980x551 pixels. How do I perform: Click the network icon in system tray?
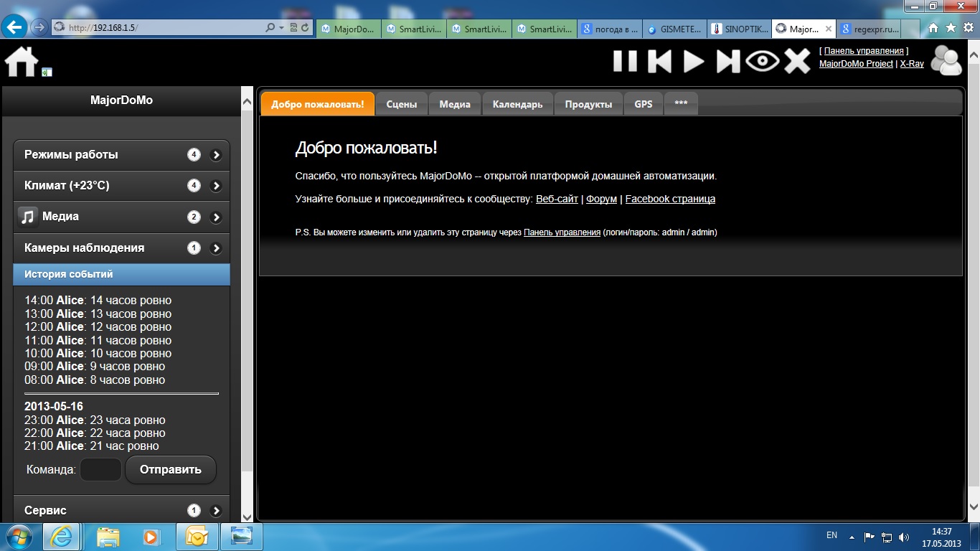pyautogui.click(x=887, y=537)
